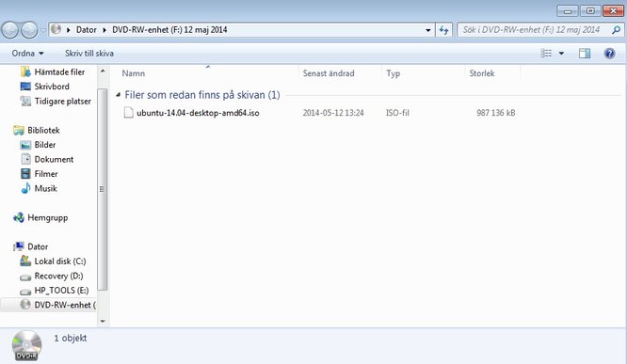Click the Bibliotek libraries icon
The width and height of the screenshot is (627, 364).
click(19, 130)
